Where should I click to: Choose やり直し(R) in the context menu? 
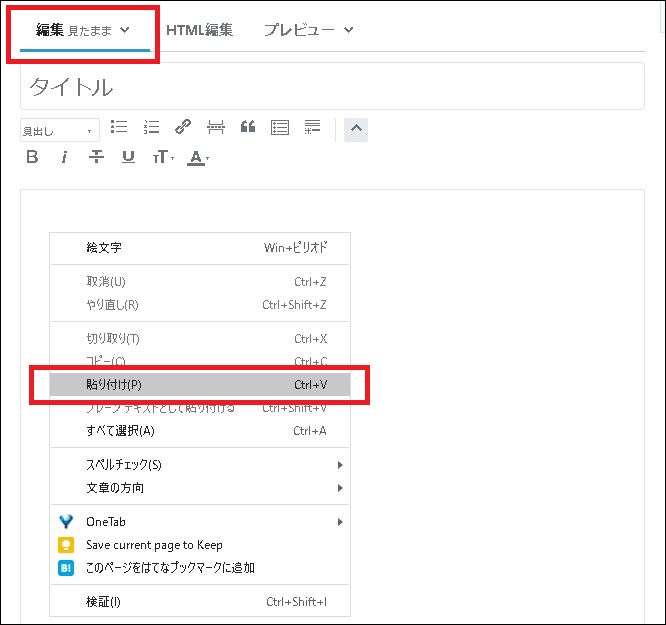tap(200, 305)
